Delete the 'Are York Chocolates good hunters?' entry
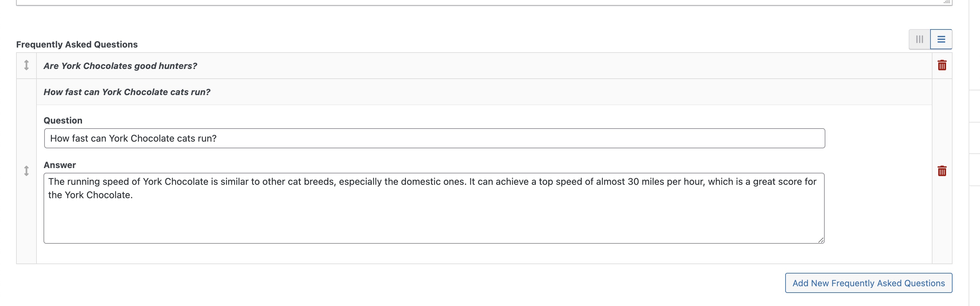The image size is (980, 306). (x=942, y=66)
